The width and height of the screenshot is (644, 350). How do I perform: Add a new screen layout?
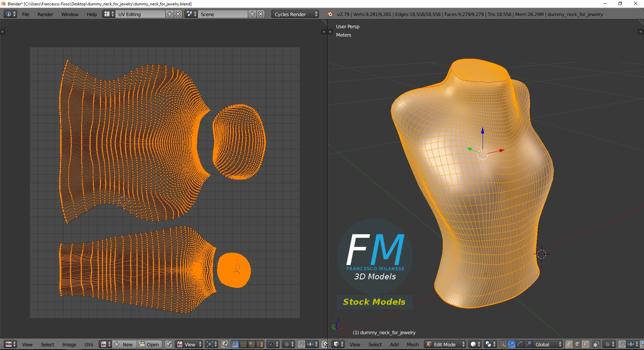click(170, 14)
